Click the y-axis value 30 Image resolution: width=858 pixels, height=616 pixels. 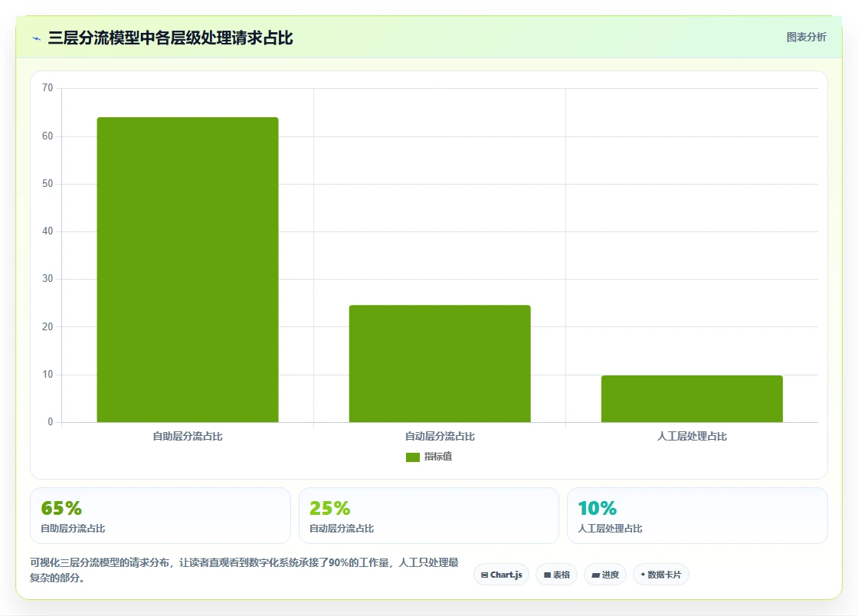click(x=47, y=279)
